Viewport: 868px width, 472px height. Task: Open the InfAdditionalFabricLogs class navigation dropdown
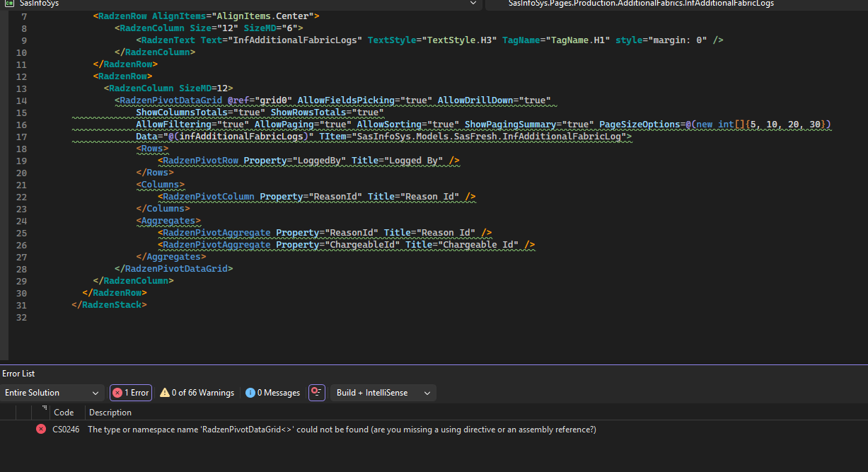(640, 4)
